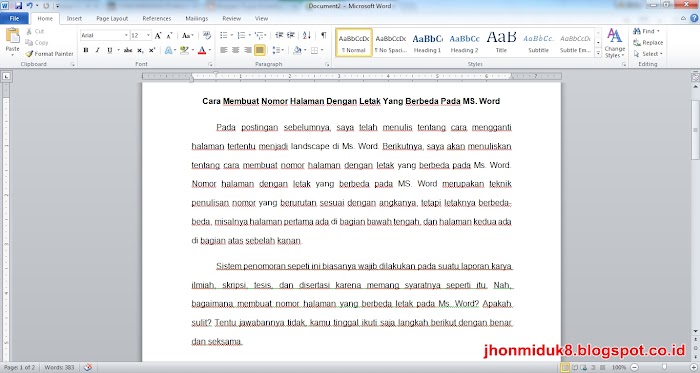The image size is (700, 373).
Task: Click the Text Effects icon
Action: [x=168, y=50]
